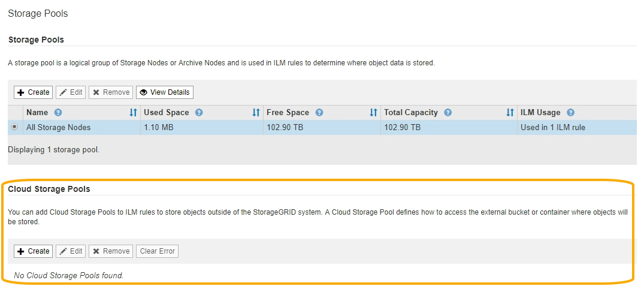Viewport: 644px width, 286px height.
Task: Click the help icon beside ILM Usage
Action: coord(570,113)
